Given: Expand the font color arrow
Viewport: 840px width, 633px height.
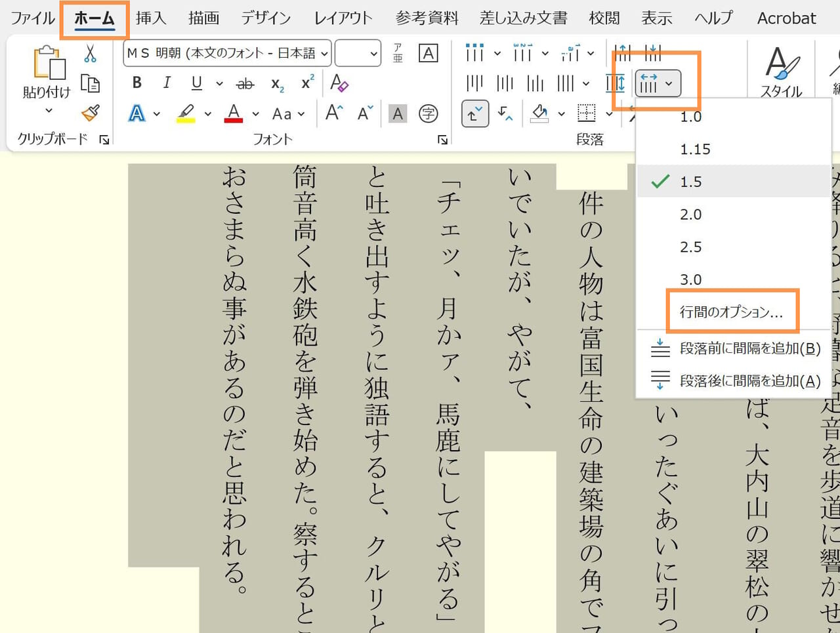Looking at the screenshot, I should pyautogui.click(x=255, y=113).
